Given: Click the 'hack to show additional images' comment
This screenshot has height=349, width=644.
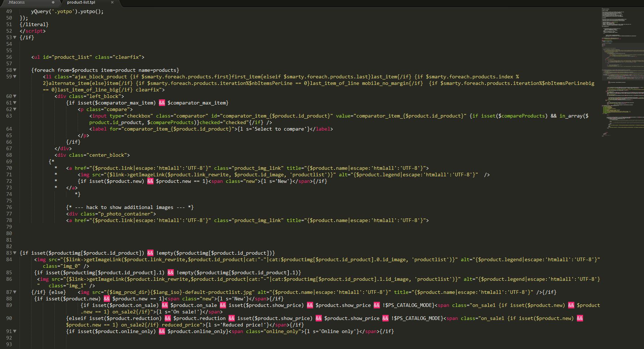Looking at the screenshot, I should [130, 207].
